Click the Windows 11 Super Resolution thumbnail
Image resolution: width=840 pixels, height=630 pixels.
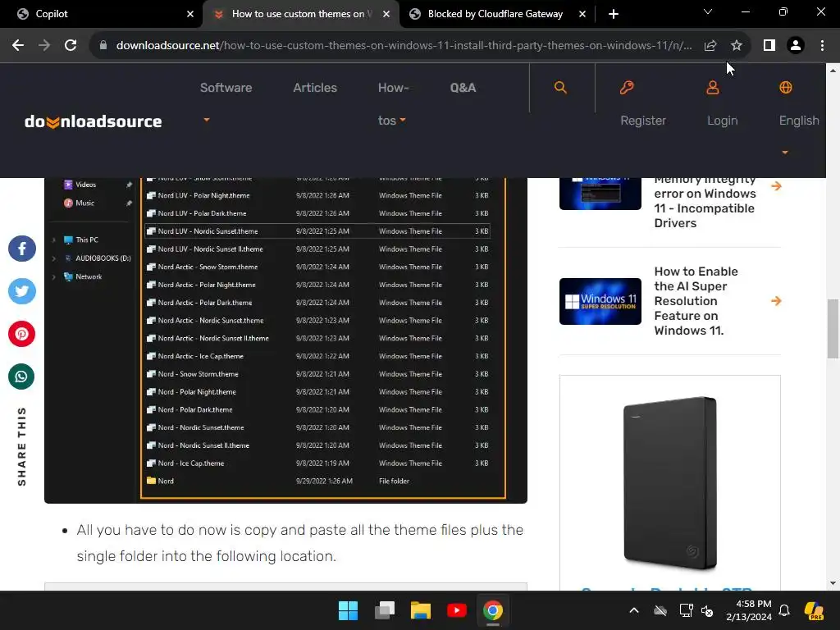(x=600, y=301)
